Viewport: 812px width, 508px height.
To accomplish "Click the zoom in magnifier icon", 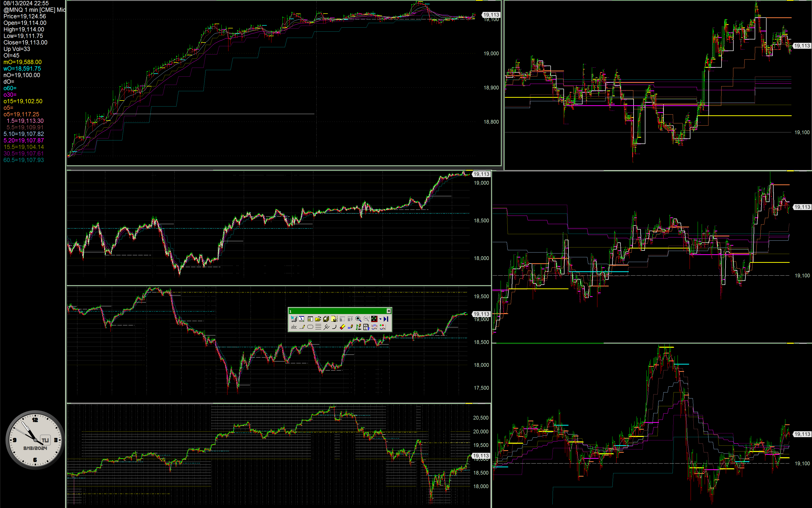I will (x=358, y=319).
